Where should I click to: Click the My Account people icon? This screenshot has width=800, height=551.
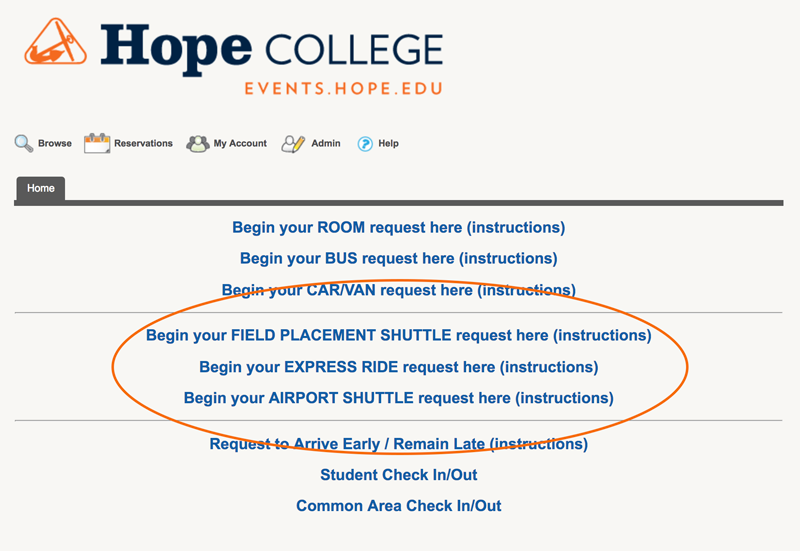[x=198, y=143]
